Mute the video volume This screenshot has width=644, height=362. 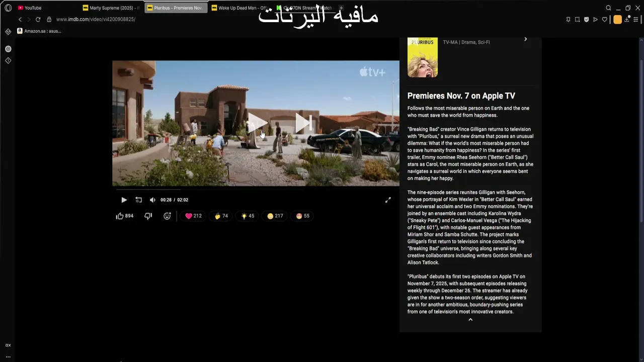coord(152,200)
